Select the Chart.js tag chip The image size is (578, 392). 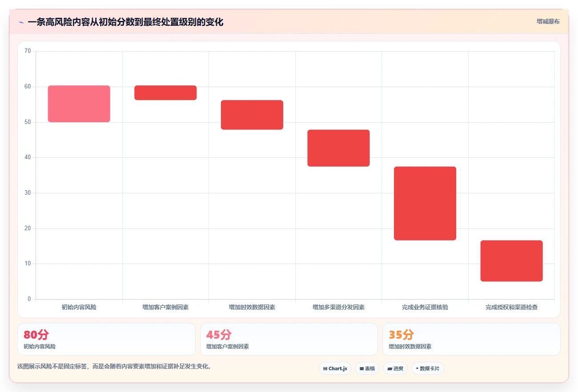(x=335, y=368)
